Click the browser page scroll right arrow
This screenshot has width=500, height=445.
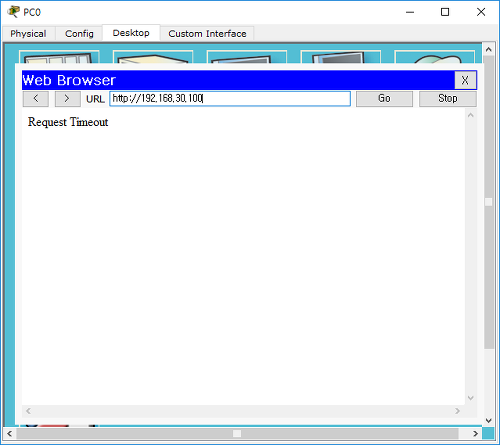pos(457,411)
